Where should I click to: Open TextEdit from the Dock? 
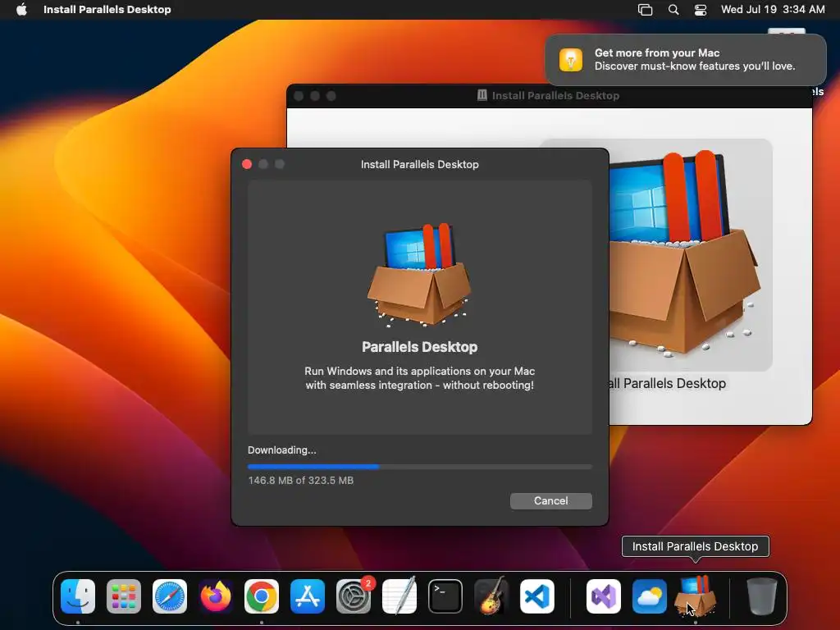pyautogui.click(x=399, y=596)
